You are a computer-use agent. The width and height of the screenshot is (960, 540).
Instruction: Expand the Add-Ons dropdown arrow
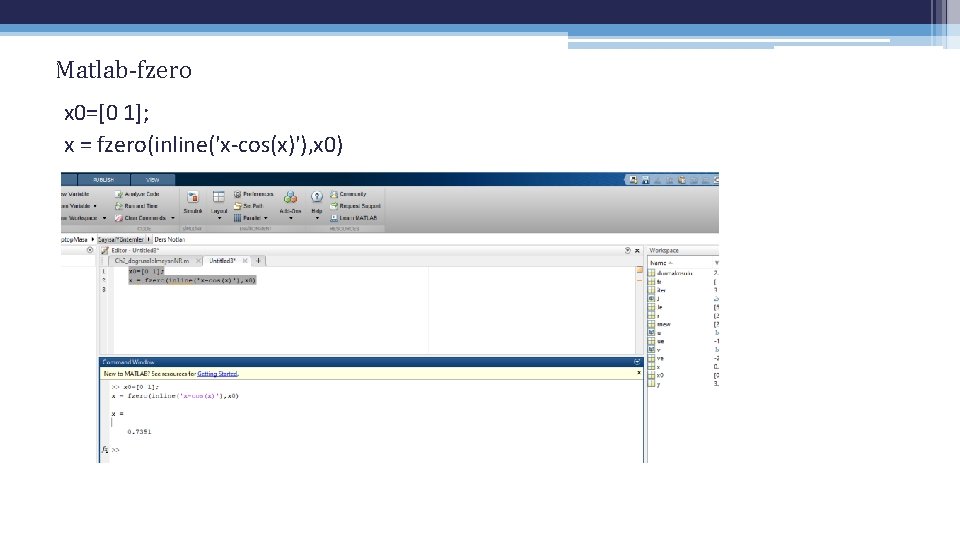point(291,219)
